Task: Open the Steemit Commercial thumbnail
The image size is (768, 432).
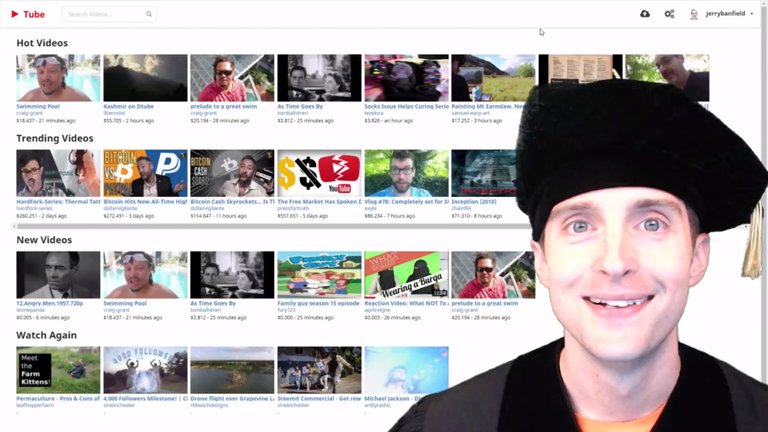Action: coord(319,370)
